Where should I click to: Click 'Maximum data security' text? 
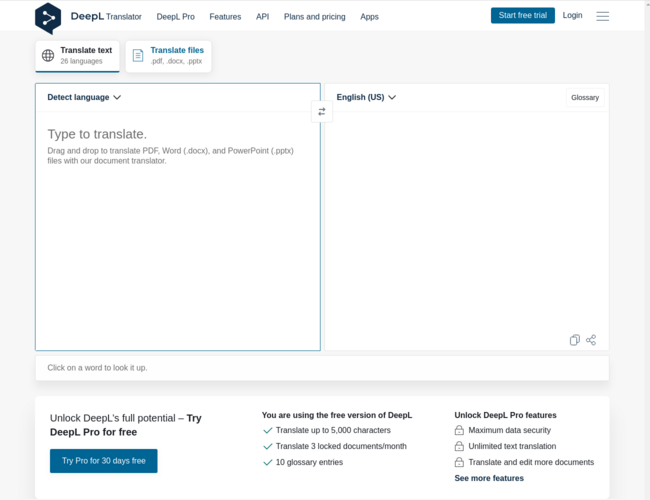point(509,430)
